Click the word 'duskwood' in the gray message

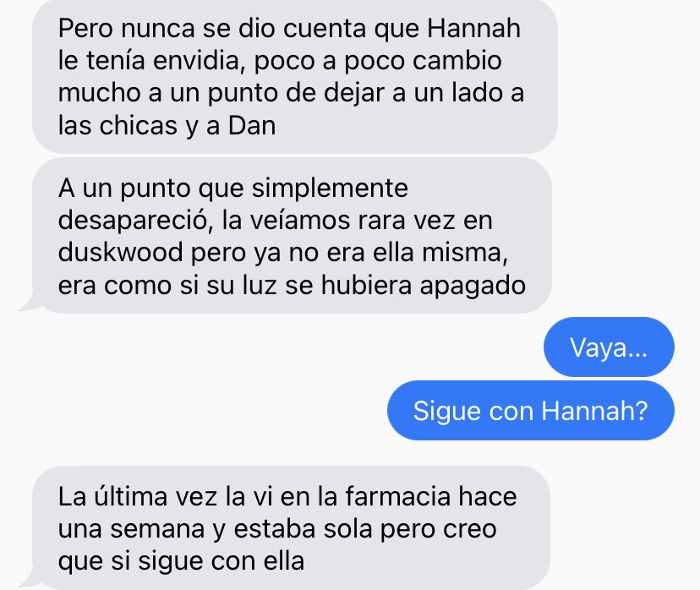pyautogui.click(x=121, y=253)
